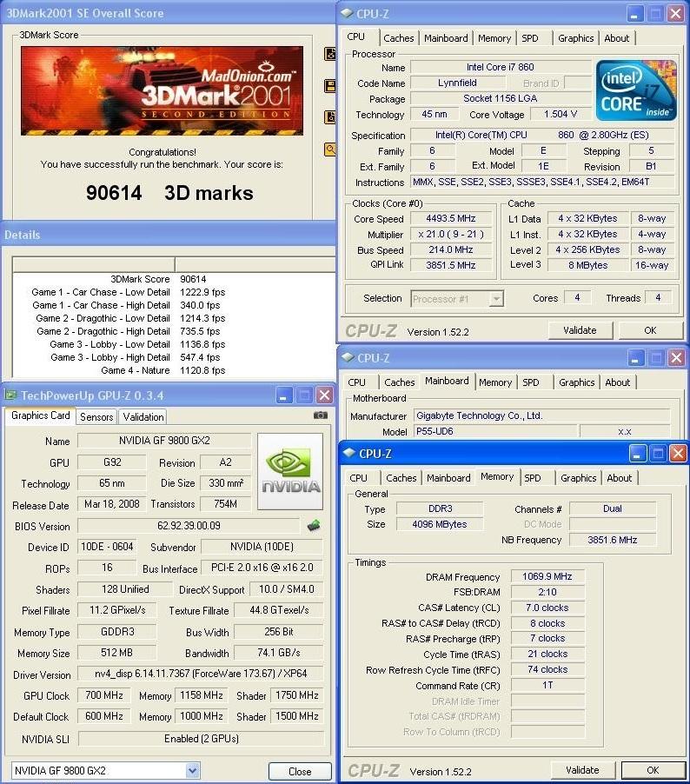Image resolution: width=690 pixels, height=784 pixels.
Task: Click the Multiplier value x 21.0 ( 9 - 21 )
Action: tap(450, 234)
